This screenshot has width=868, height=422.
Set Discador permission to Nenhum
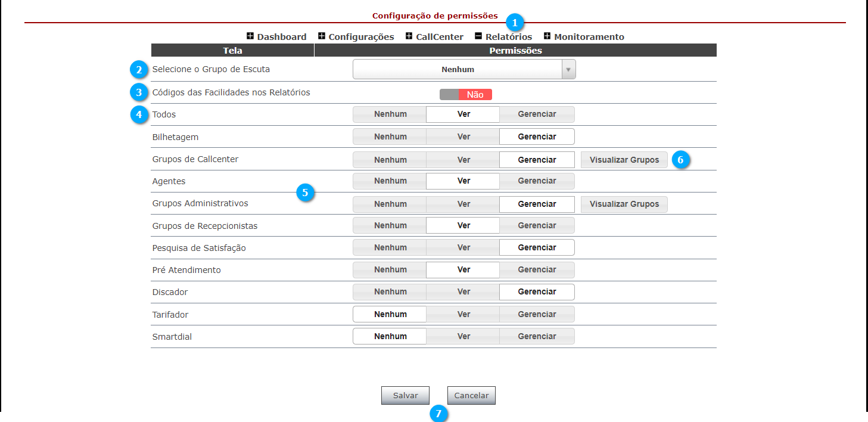point(390,292)
